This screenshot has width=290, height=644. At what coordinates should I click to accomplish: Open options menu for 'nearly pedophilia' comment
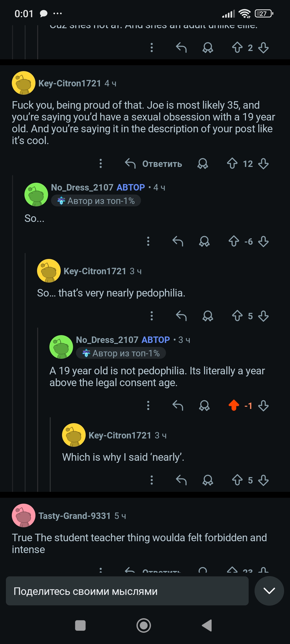click(x=152, y=316)
